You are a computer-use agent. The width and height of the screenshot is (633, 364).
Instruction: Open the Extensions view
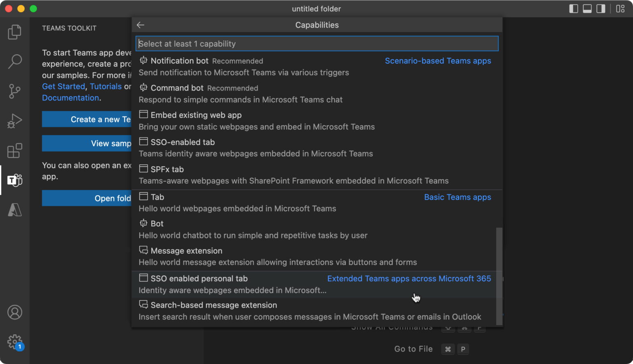point(14,150)
